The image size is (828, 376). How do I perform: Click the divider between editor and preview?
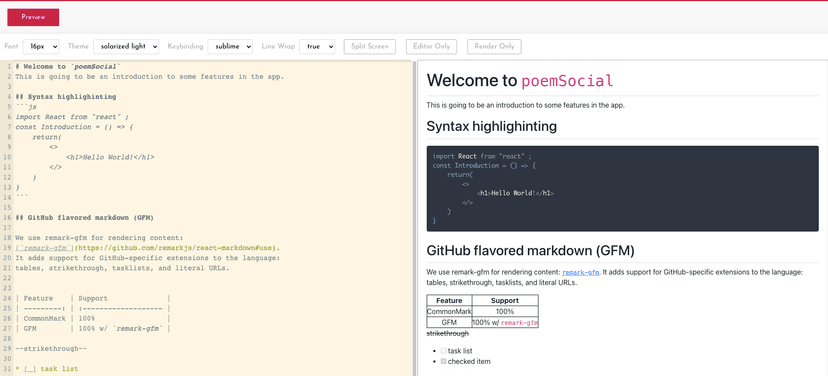click(415, 218)
